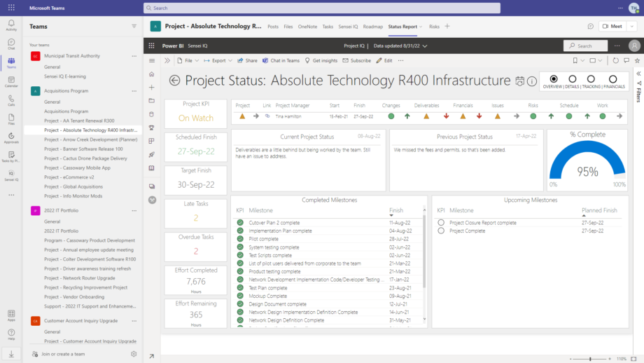The image size is (644, 363).
Task: Click the filter teams icon
Action: [134, 27]
